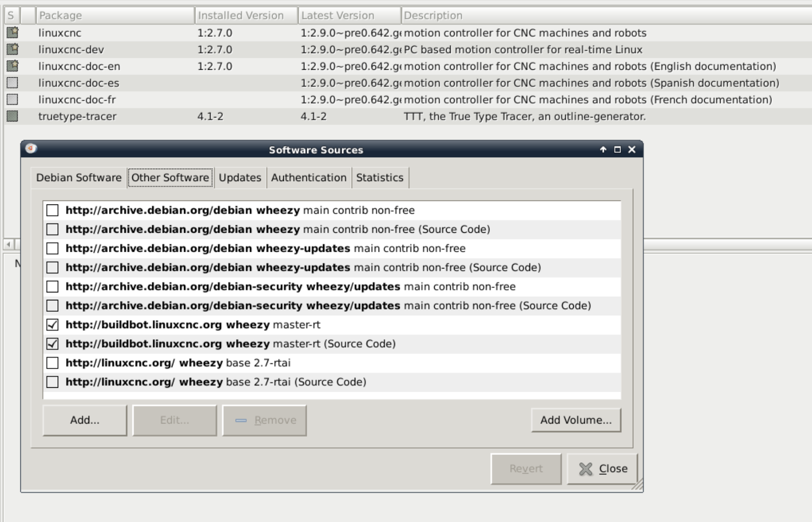Screen dimensions: 812x522
Task: Select the linuxcnc-doc-fr package name
Action: 77,100
